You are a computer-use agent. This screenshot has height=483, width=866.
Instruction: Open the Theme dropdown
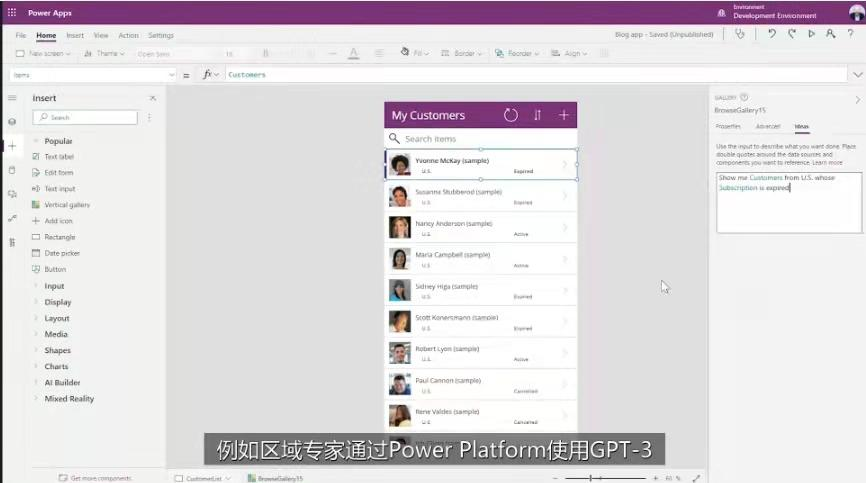[x=104, y=54]
